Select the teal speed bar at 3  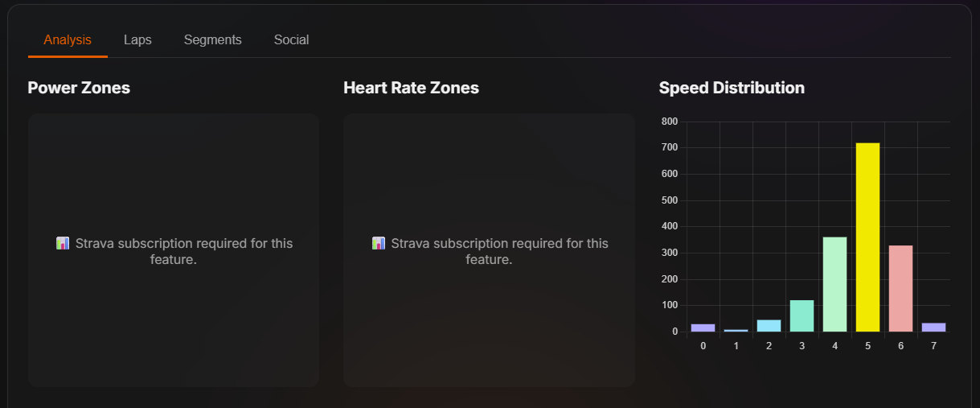pyautogui.click(x=802, y=316)
